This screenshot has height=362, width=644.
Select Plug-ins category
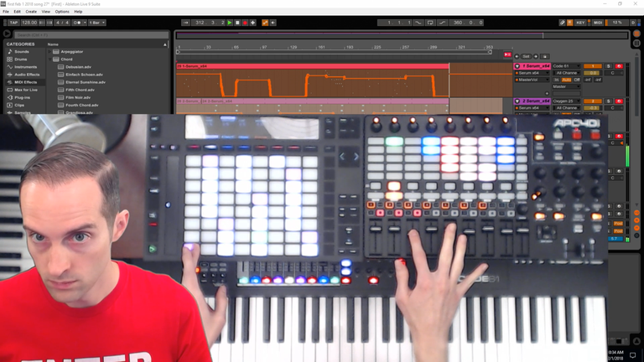tap(22, 98)
